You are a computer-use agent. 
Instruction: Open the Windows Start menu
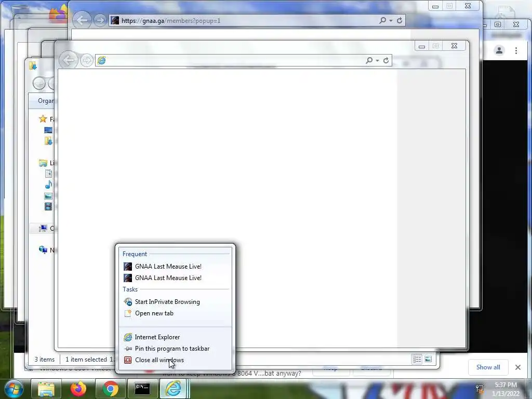point(14,389)
